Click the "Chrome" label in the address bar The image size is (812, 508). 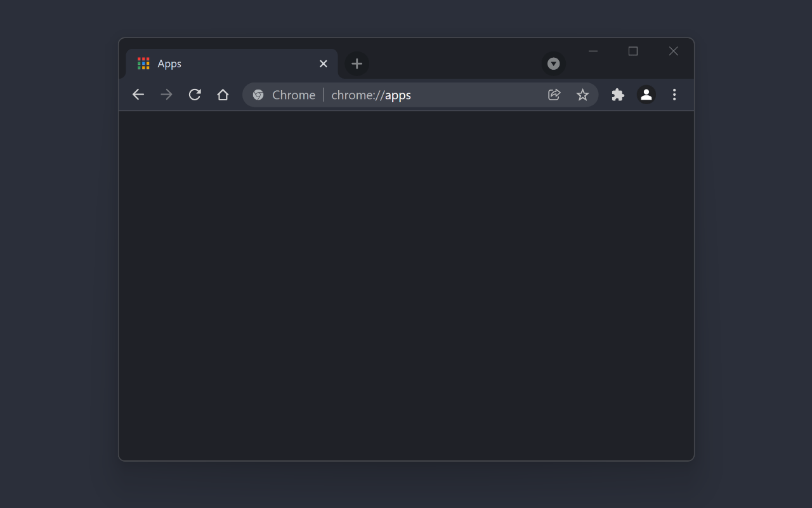point(293,95)
